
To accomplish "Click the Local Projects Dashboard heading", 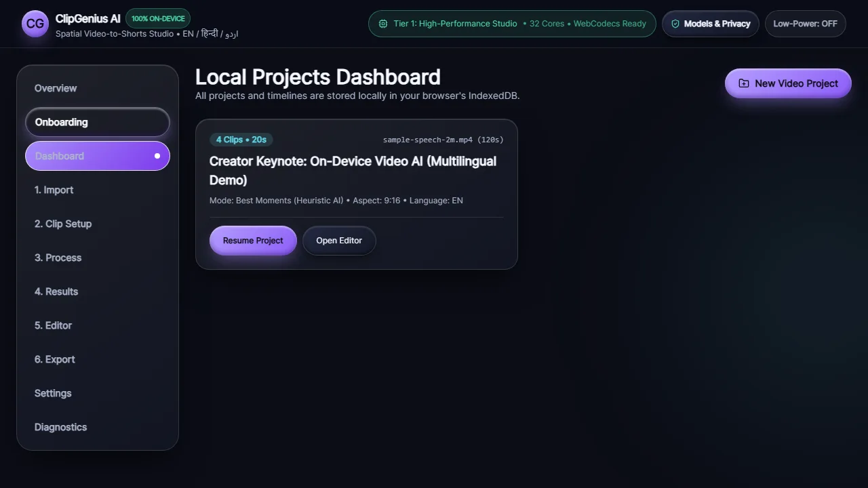I will [x=318, y=77].
